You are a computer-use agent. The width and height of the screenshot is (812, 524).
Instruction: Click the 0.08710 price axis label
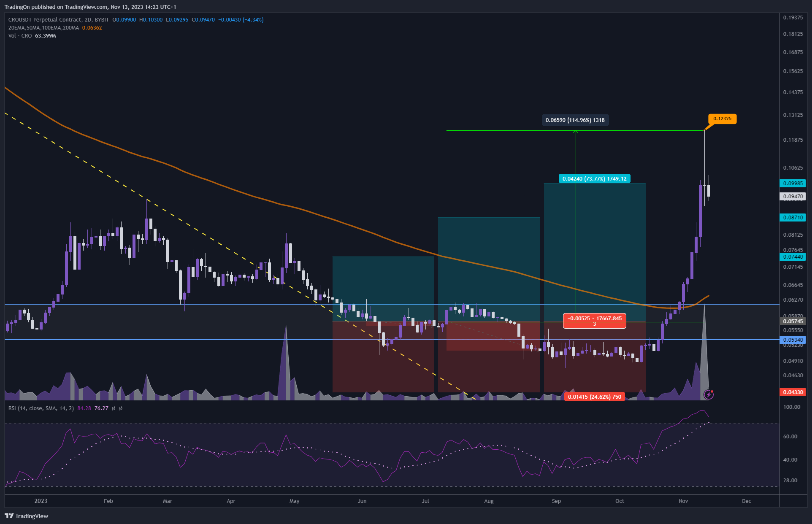coord(793,217)
